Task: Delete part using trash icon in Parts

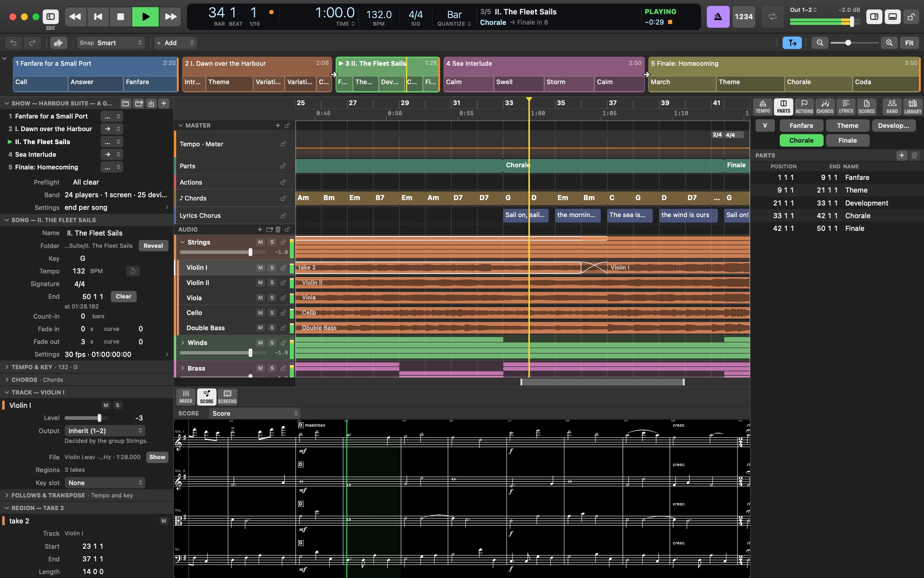Action: pos(915,155)
